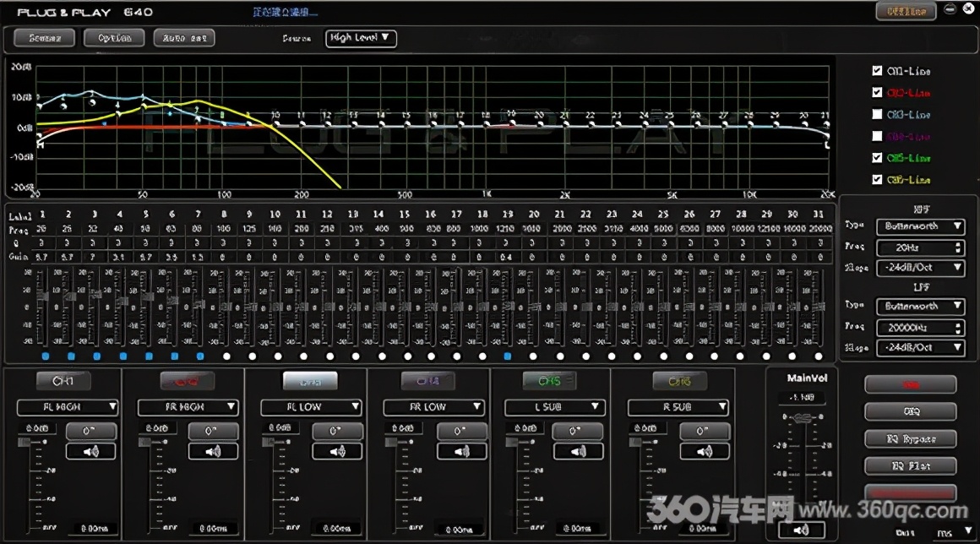Open the R SUB channel assignment dropdown

678,407
